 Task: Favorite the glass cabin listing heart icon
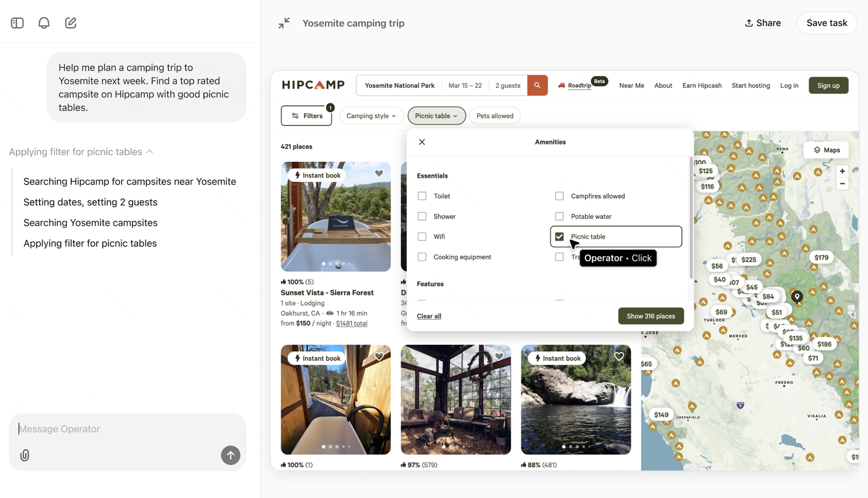499,356
